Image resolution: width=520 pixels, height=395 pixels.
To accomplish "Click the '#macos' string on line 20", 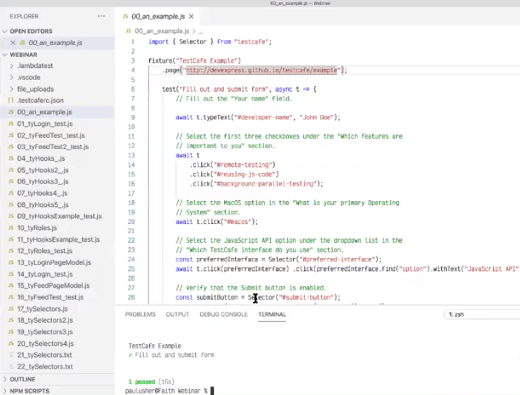I will [237, 222].
